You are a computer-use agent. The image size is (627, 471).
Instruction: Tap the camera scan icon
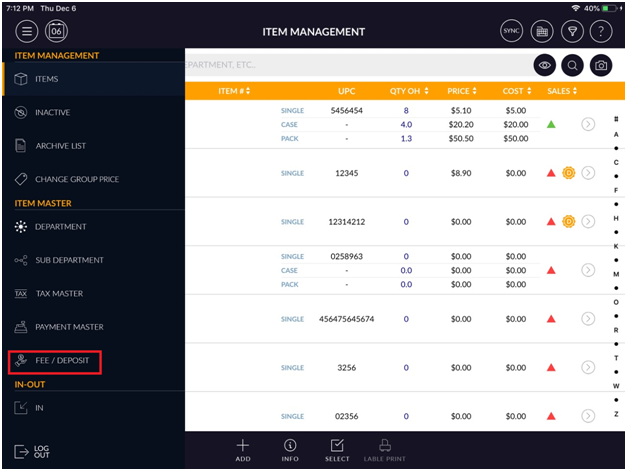602,65
